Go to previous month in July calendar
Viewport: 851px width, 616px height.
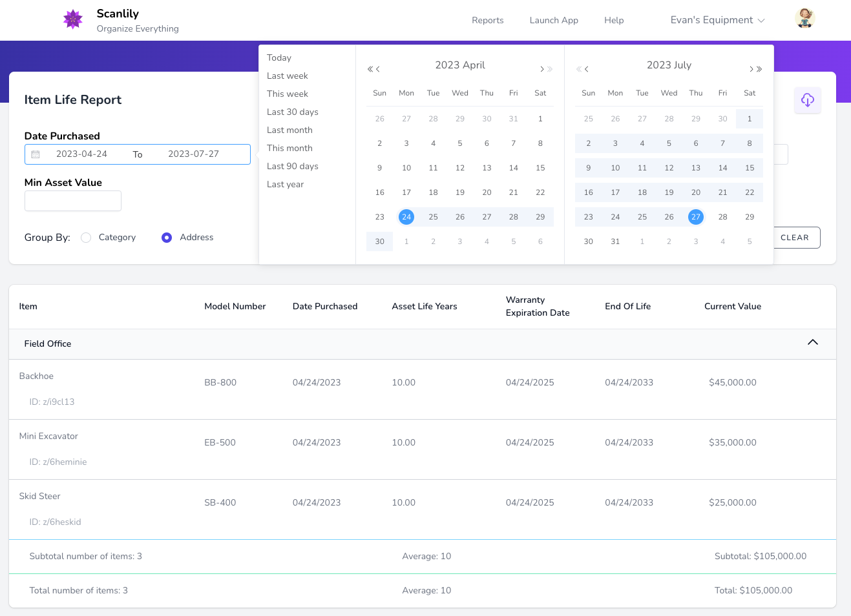coord(587,69)
